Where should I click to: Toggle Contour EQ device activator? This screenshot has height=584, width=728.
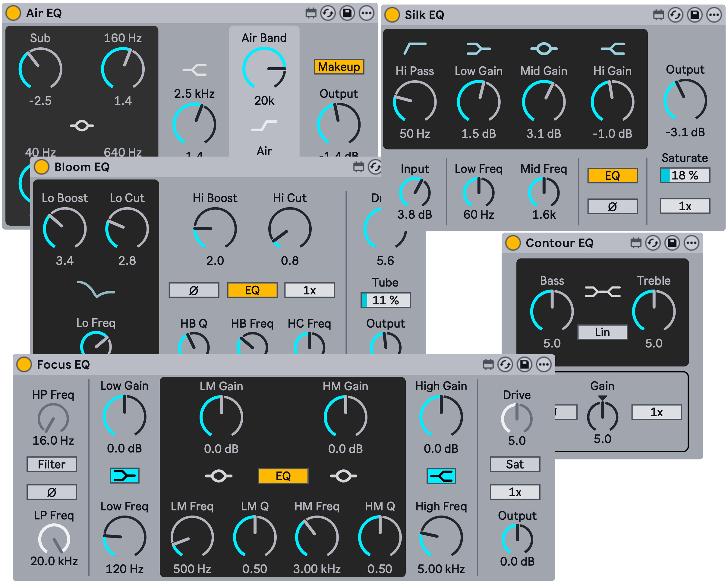(x=512, y=243)
